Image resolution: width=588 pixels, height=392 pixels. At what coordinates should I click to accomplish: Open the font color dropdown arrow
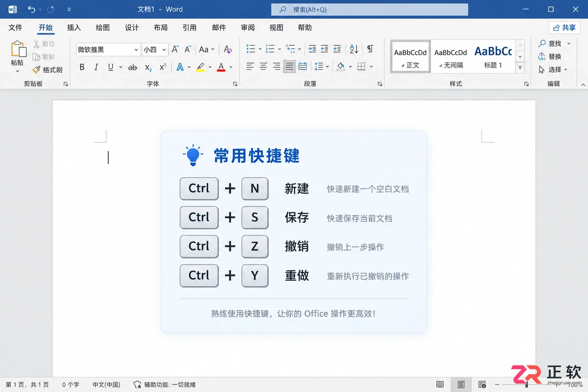click(231, 67)
